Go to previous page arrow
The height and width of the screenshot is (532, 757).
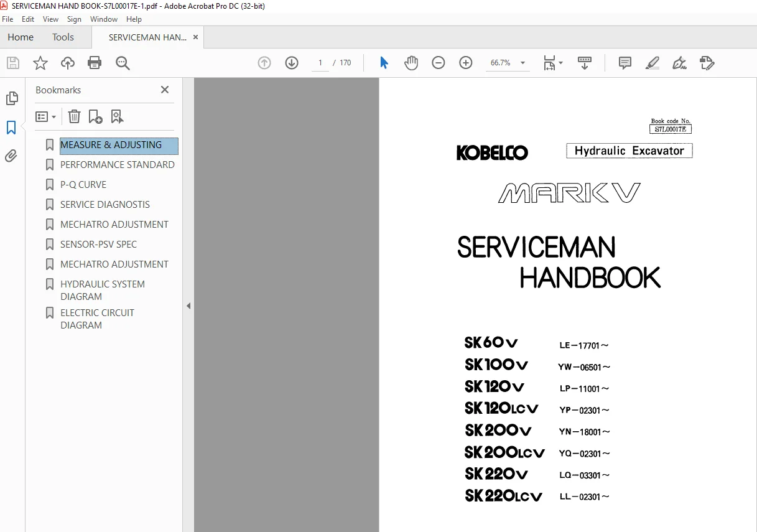(264, 63)
